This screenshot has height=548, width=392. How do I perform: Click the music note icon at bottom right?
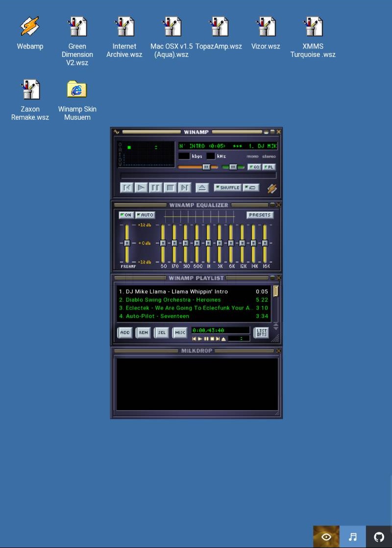click(x=353, y=537)
